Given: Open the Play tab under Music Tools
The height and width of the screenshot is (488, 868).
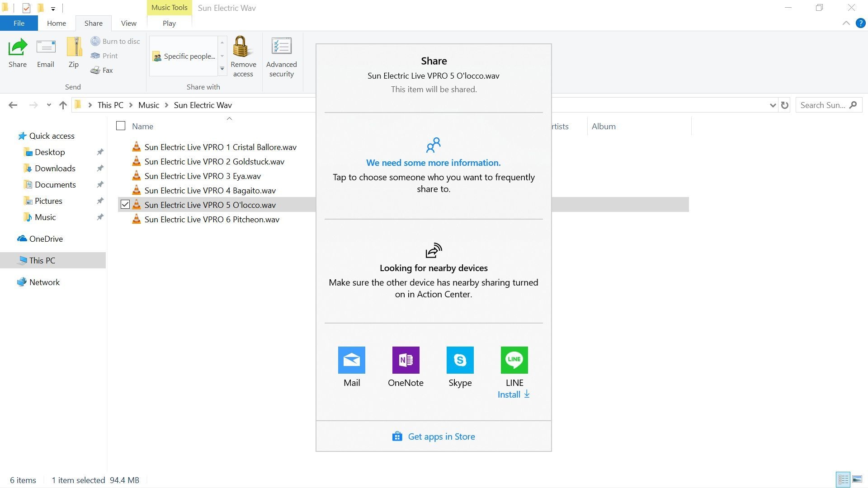Looking at the screenshot, I should (169, 23).
